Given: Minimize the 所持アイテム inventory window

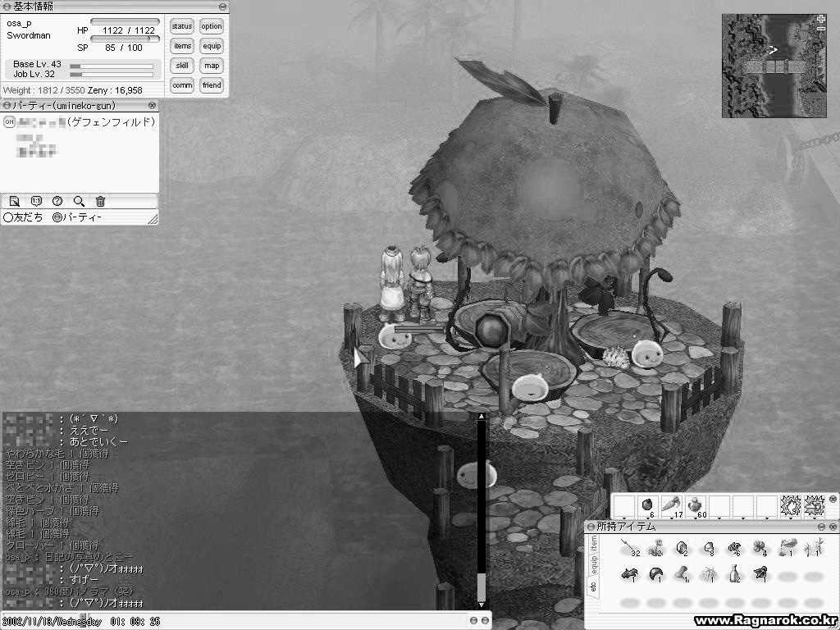Looking at the screenshot, I should (821, 527).
